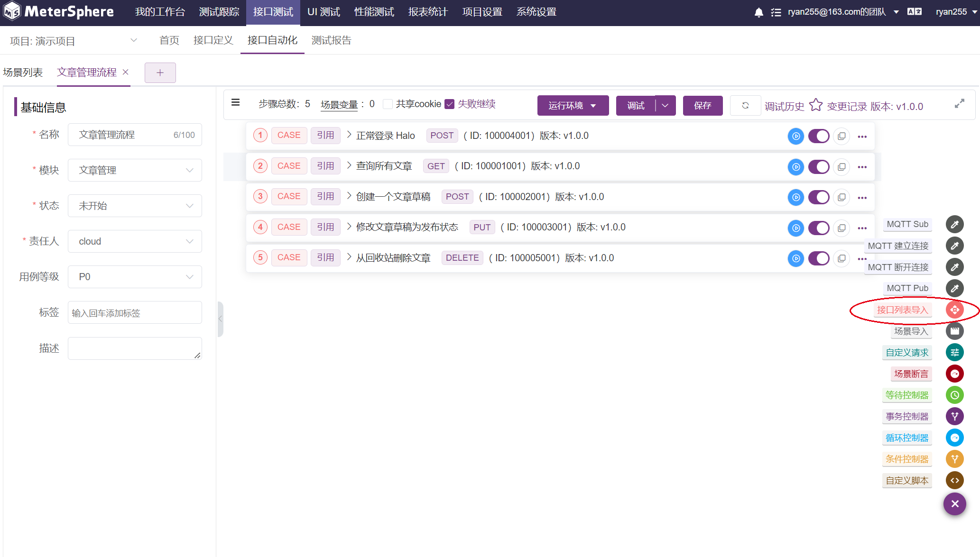
Task: Open the 运行环境 dropdown
Action: point(573,105)
